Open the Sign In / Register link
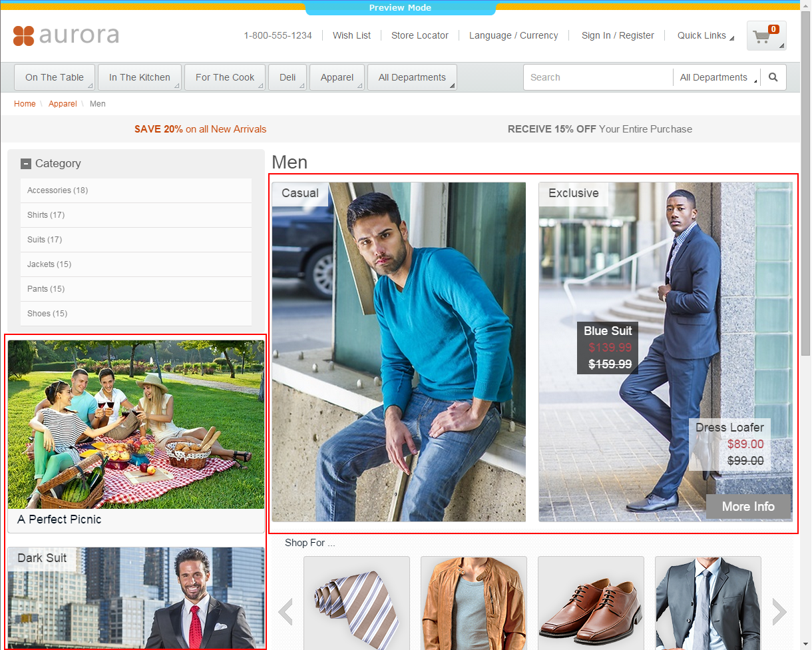 click(618, 35)
